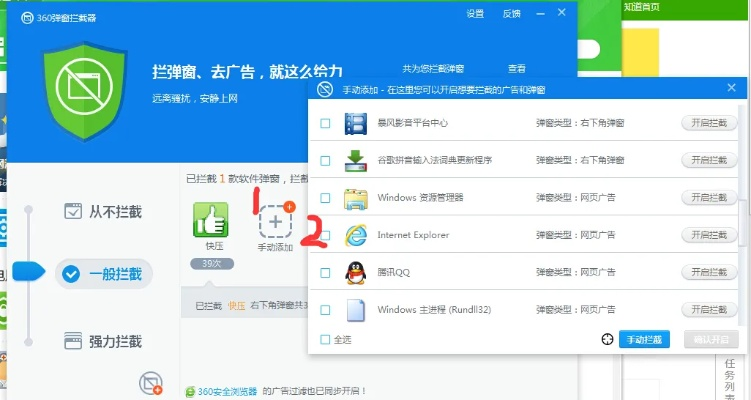Click the 暴风影音平台中心 film icon
The image size is (751, 400).
[x=356, y=123]
